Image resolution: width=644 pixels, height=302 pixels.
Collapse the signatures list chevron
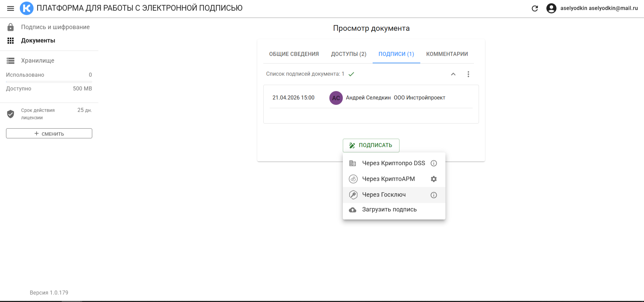point(453,74)
